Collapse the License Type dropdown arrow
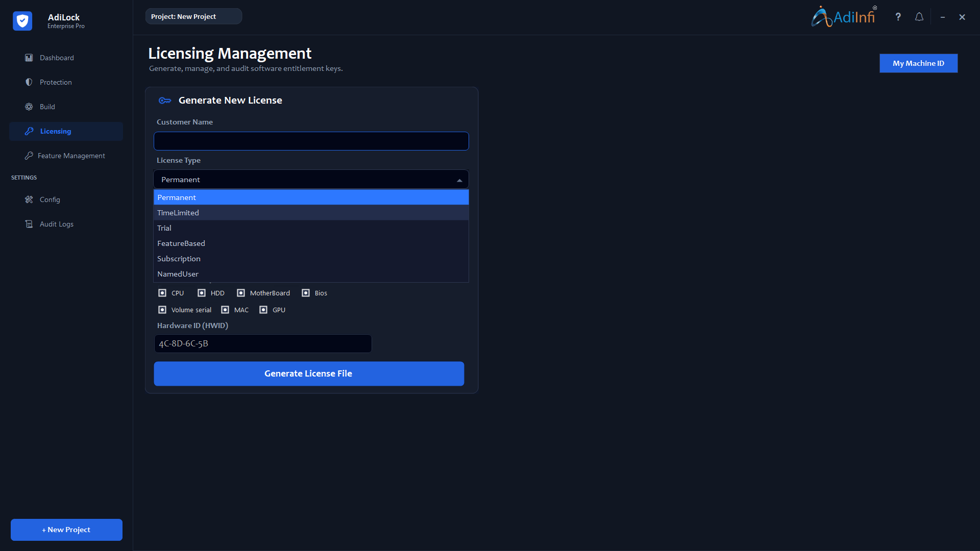980x551 pixels. [x=459, y=180]
